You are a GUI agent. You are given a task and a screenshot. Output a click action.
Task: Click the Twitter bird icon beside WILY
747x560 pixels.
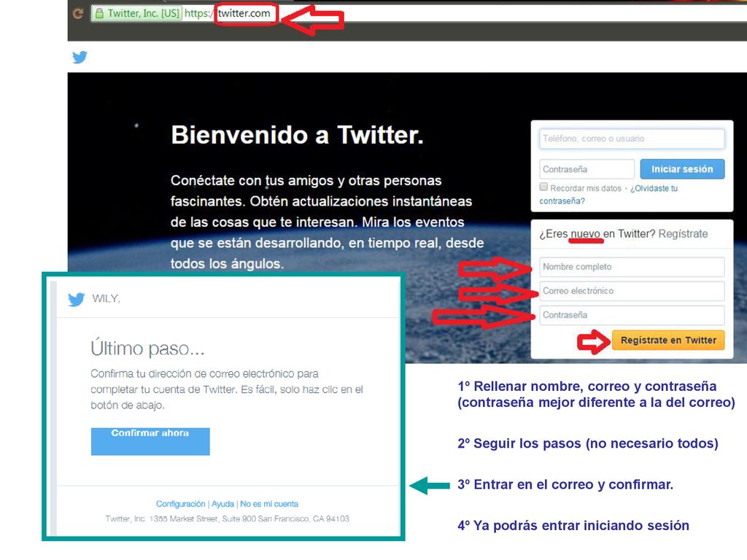(x=76, y=299)
